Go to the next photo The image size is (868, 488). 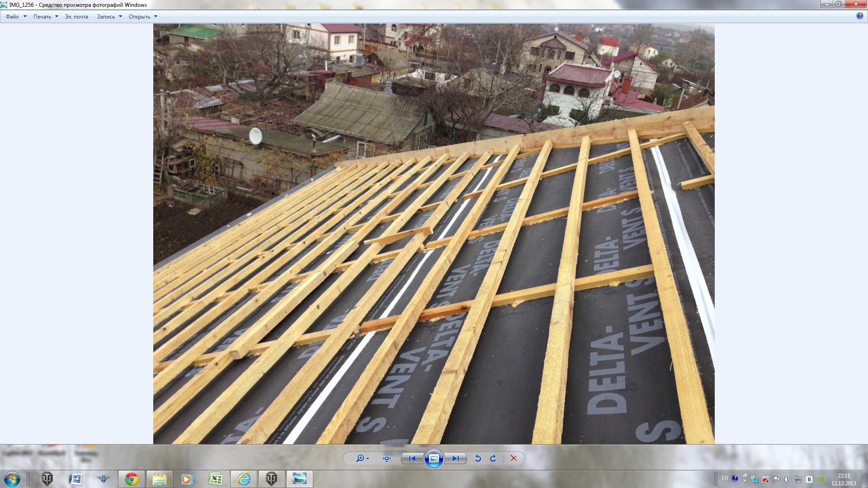click(x=455, y=458)
